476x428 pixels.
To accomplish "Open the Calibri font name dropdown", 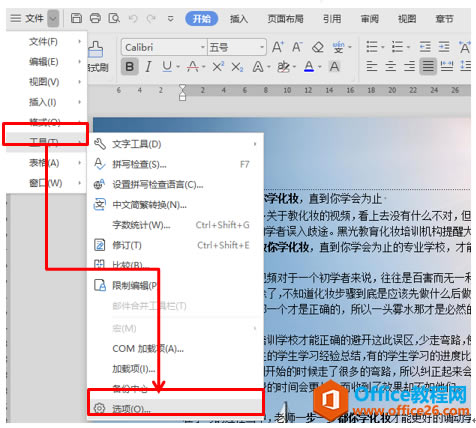I will click(x=202, y=47).
